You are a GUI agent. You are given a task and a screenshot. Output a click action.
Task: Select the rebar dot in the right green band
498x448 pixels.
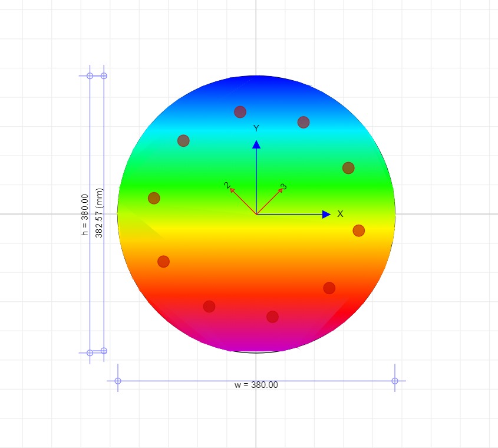click(x=348, y=168)
